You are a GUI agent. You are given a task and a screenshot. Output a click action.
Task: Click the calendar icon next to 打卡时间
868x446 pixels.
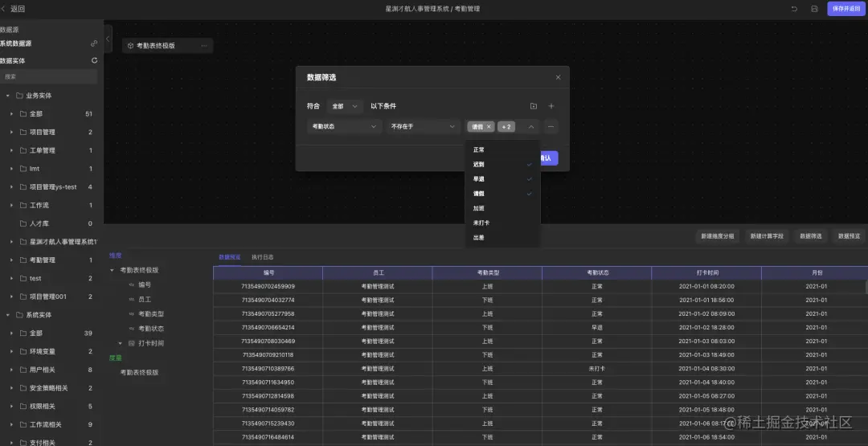(131, 343)
